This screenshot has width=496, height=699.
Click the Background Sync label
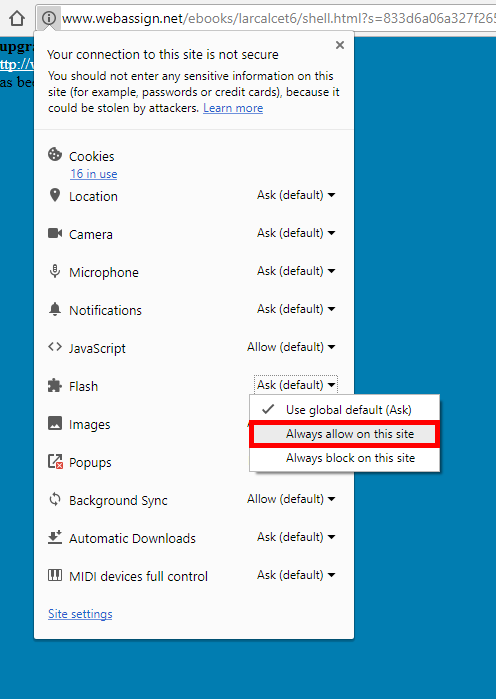click(118, 501)
